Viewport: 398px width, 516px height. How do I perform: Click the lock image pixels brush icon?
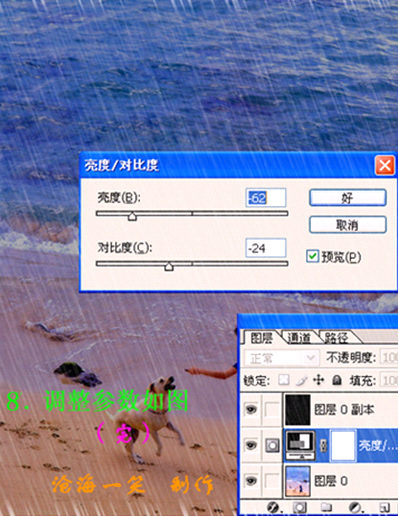tap(302, 380)
